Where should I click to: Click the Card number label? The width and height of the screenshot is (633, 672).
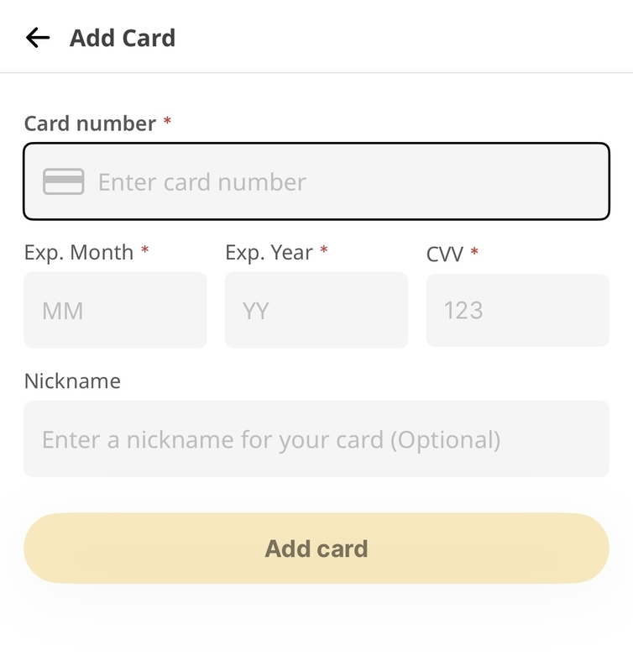pyautogui.click(x=90, y=123)
